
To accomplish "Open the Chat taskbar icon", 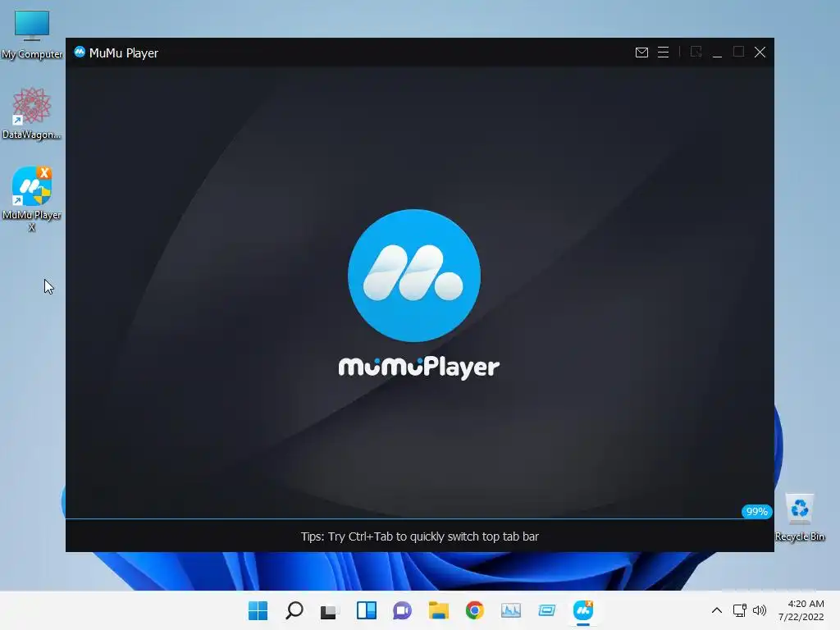I will 402,610.
